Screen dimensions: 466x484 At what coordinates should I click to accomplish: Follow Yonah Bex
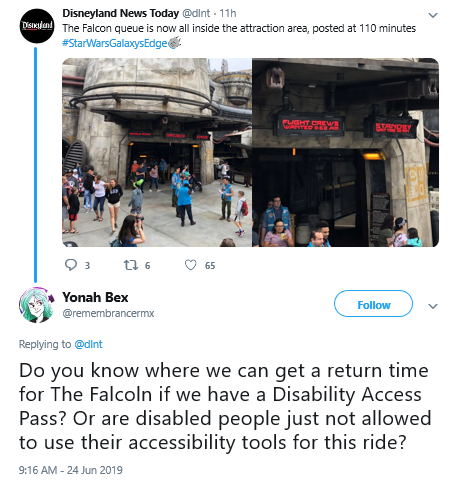pyautogui.click(x=373, y=304)
